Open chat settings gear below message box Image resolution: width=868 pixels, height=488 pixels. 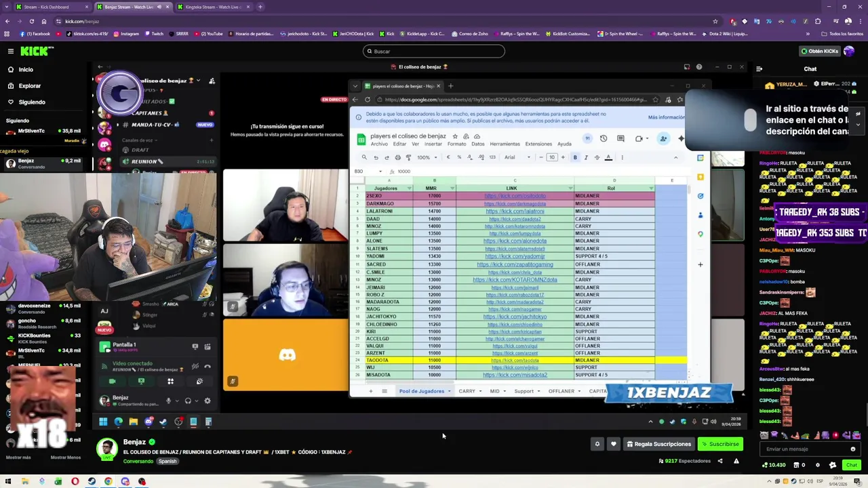pos(817,465)
